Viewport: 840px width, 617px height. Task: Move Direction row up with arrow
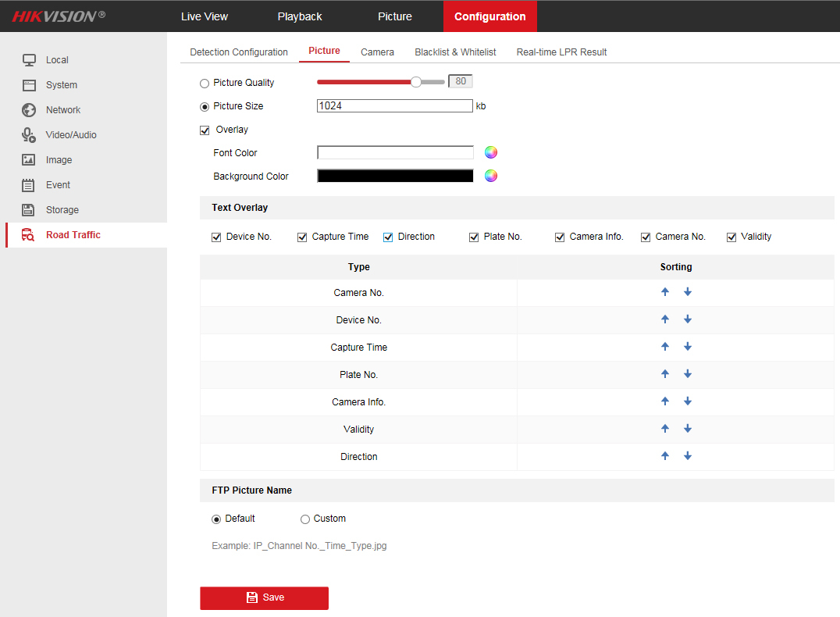(665, 456)
